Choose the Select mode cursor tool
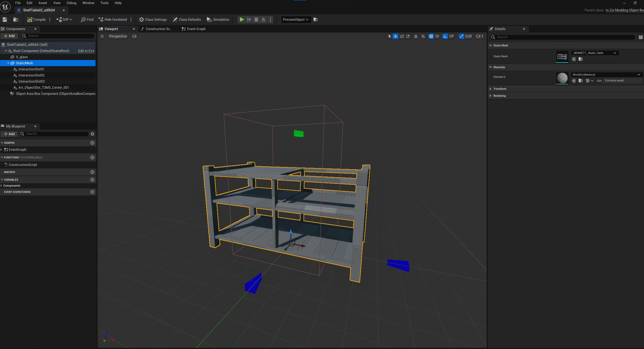Screen dimensions: 644x349 389,36
